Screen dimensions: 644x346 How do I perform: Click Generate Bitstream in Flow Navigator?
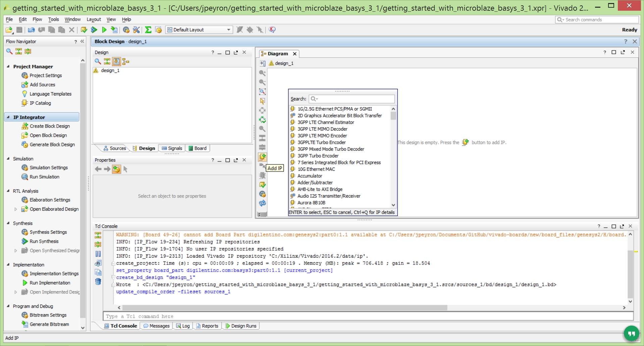pos(49,324)
